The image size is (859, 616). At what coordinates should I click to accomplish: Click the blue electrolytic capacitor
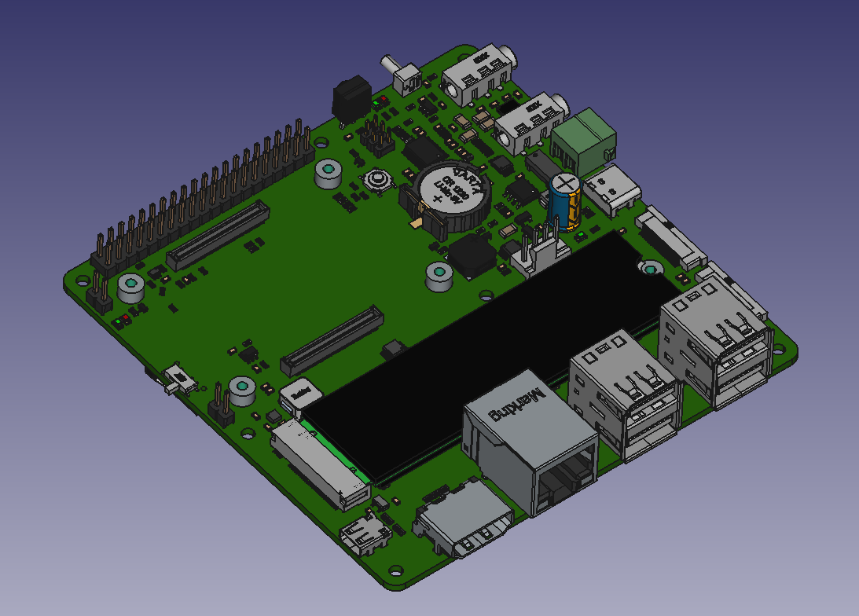(x=565, y=201)
